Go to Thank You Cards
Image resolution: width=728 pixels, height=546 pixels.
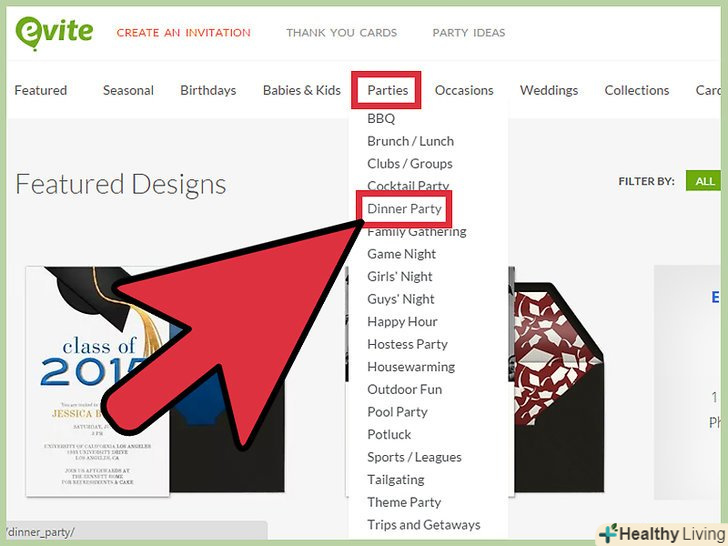342,33
